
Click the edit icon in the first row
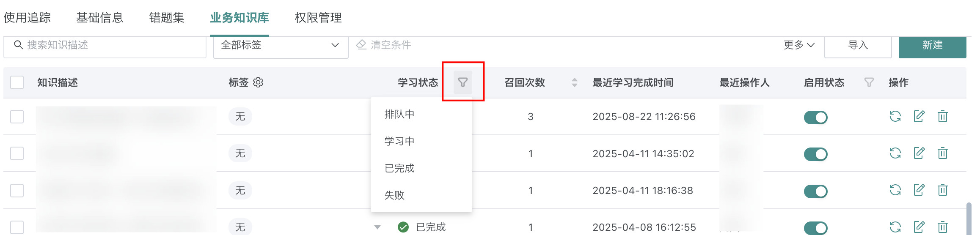[x=919, y=116]
